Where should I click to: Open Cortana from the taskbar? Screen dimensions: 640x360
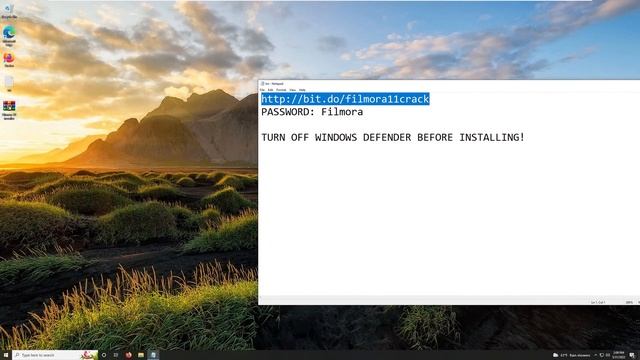click(104, 355)
